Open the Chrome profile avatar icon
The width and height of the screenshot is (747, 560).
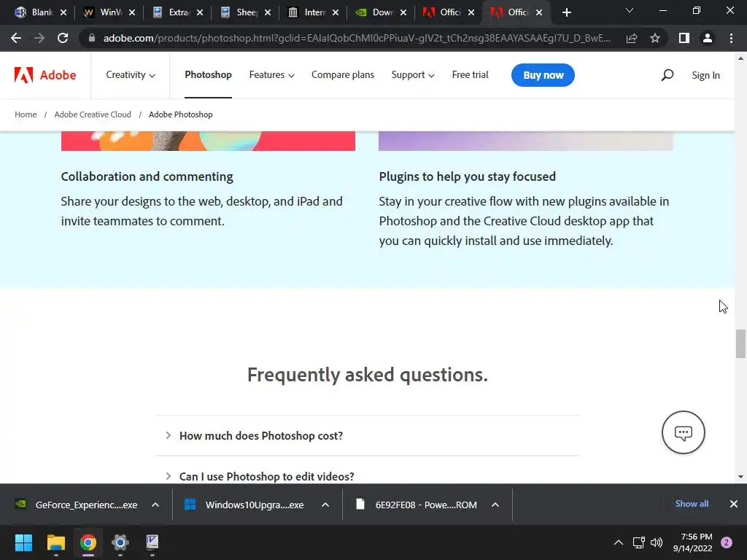[708, 38]
